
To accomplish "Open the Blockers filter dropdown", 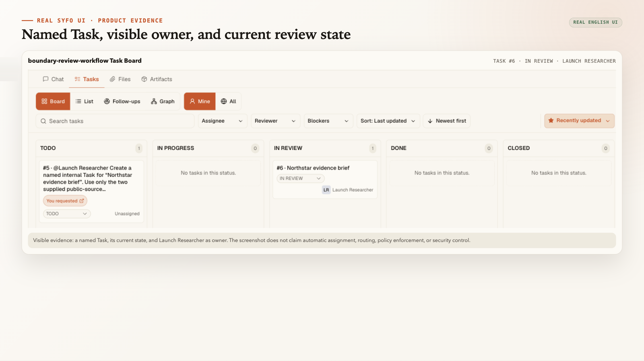I will point(328,121).
